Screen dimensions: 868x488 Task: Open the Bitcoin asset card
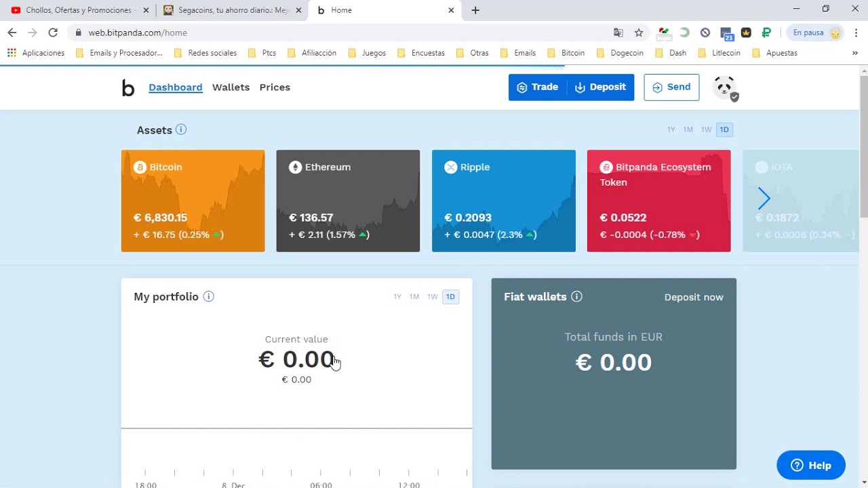[x=193, y=201]
